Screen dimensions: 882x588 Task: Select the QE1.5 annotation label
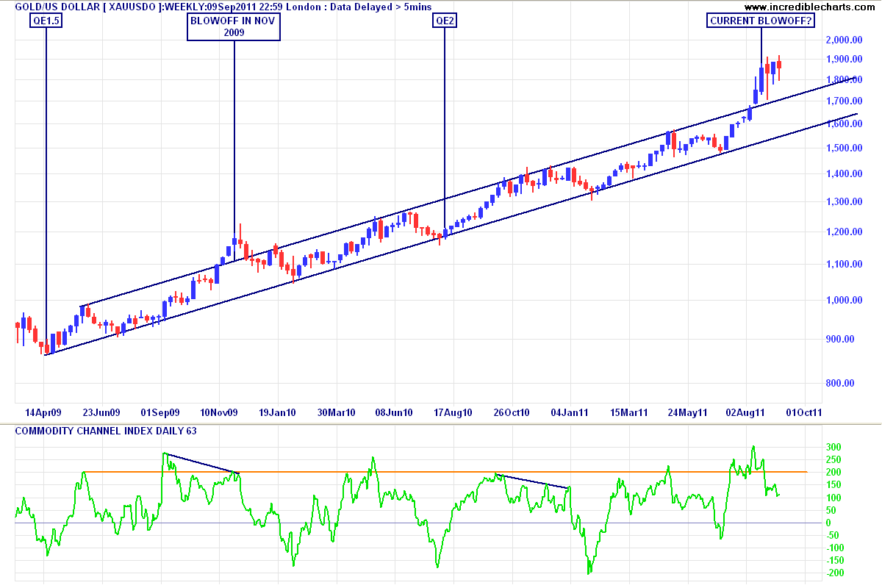click(x=46, y=21)
